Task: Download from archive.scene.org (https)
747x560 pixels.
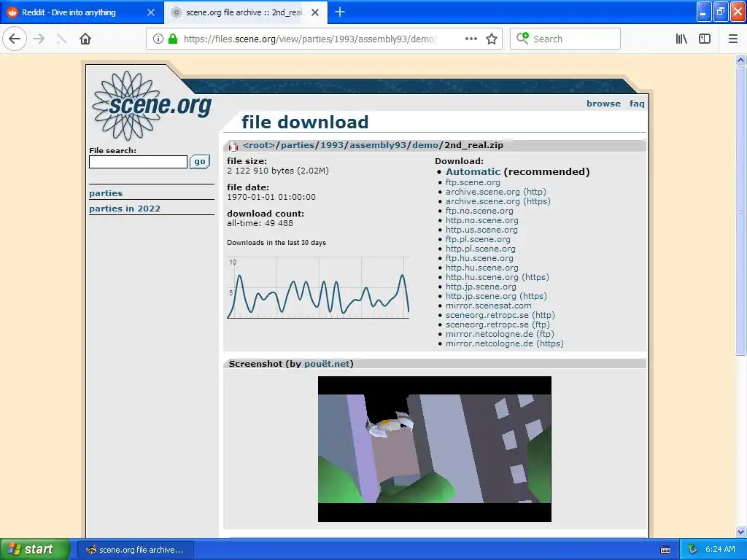Action: pos(498,201)
